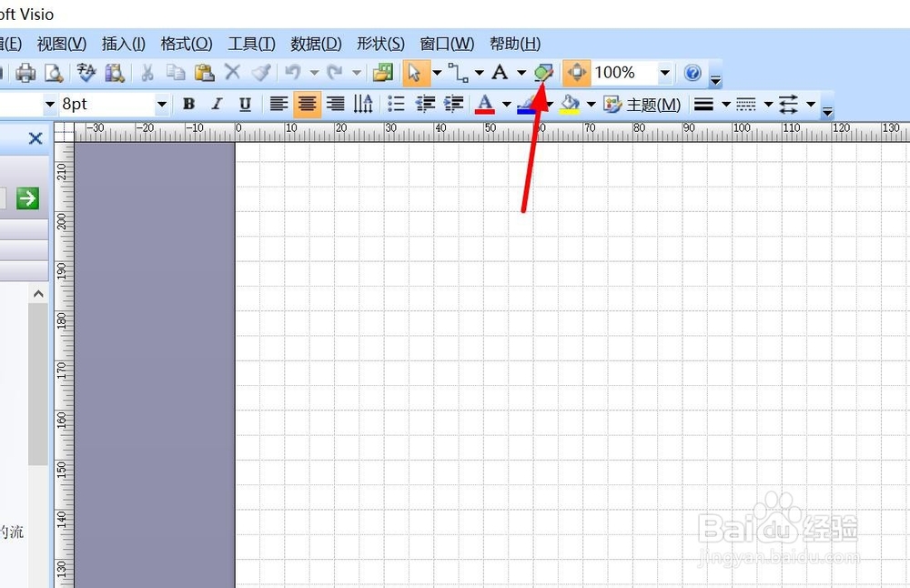Viewport: 910px width, 588px height.
Task: Open the font size dropdown
Action: pyautogui.click(x=162, y=104)
